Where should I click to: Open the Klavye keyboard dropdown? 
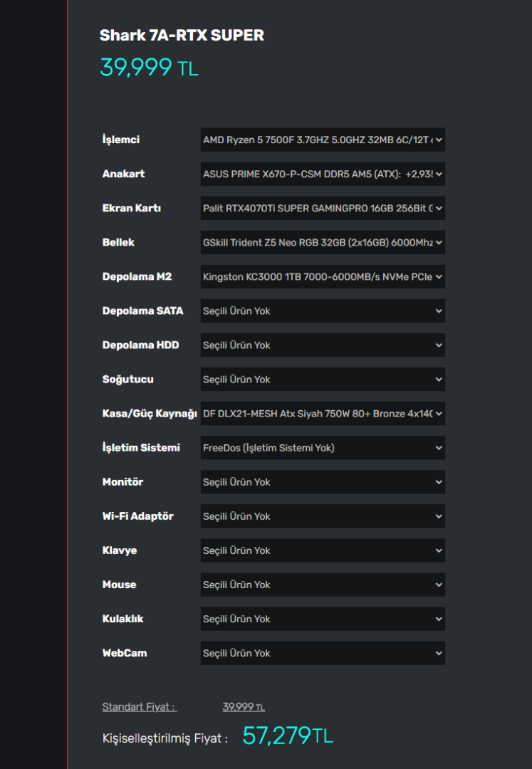click(323, 550)
